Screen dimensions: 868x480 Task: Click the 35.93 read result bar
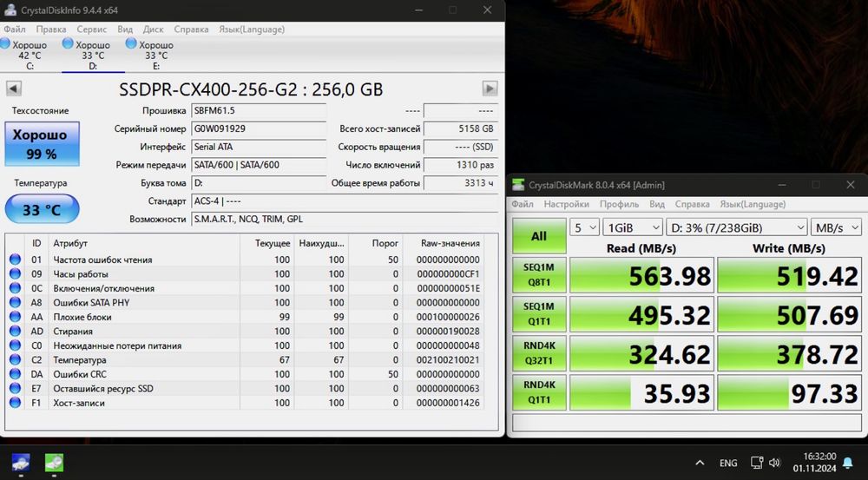pos(641,393)
